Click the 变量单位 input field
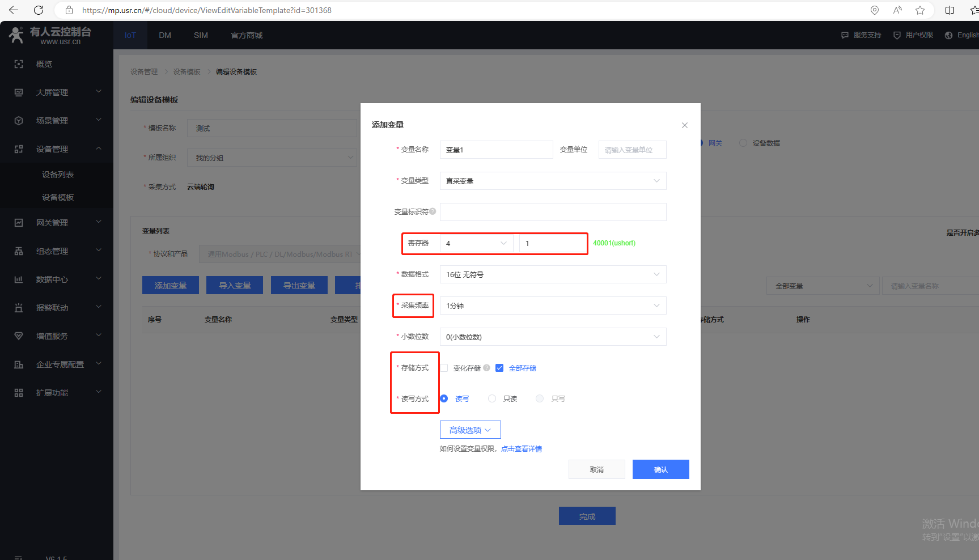Screen dimensions: 979x560 click(632, 150)
